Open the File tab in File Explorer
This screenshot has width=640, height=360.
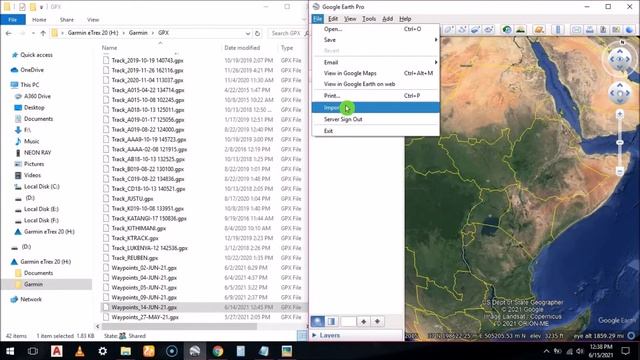13,20
